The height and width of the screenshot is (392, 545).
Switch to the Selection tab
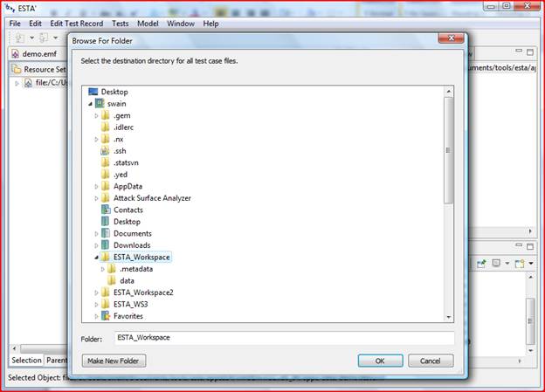click(25, 360)
